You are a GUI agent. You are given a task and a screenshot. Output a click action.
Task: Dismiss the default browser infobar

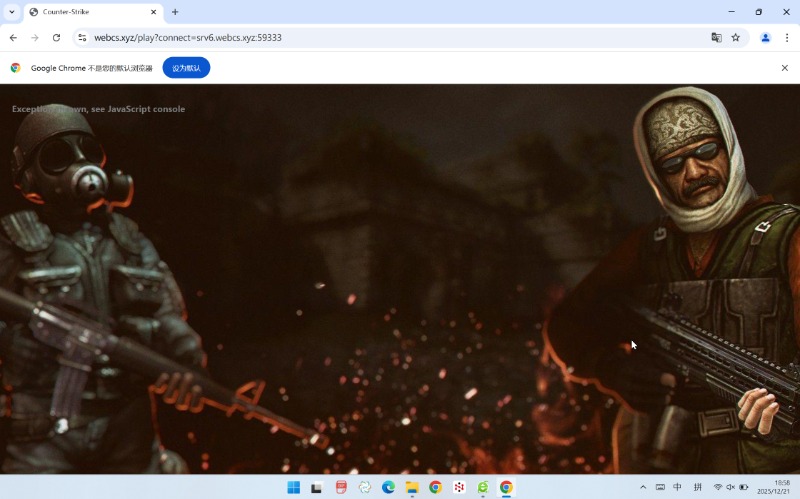click(x=785, y=68)
